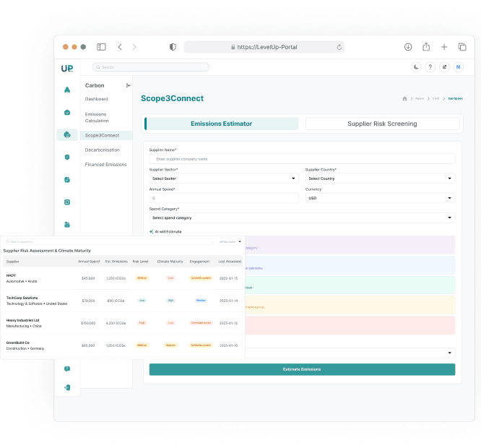Screen dimensions: 481x448
Task: Click the logout icon at sidebar bottom
Action: click(x=67, y=387)
